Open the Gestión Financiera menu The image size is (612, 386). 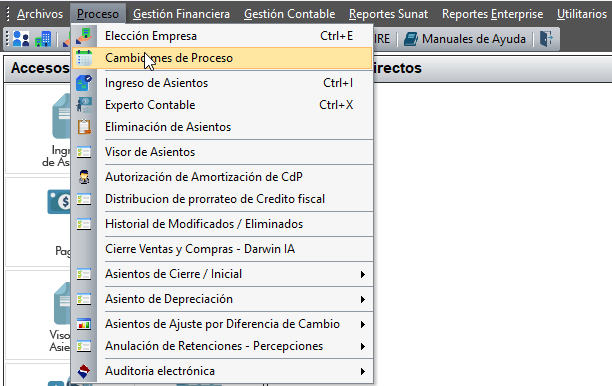181,14
